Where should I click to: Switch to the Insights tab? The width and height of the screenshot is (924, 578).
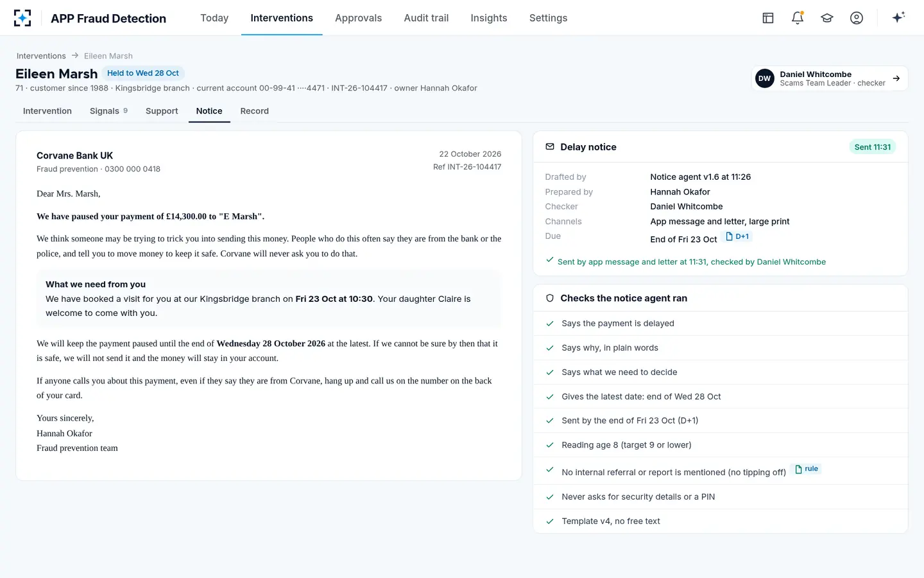[x=489, y=18]
